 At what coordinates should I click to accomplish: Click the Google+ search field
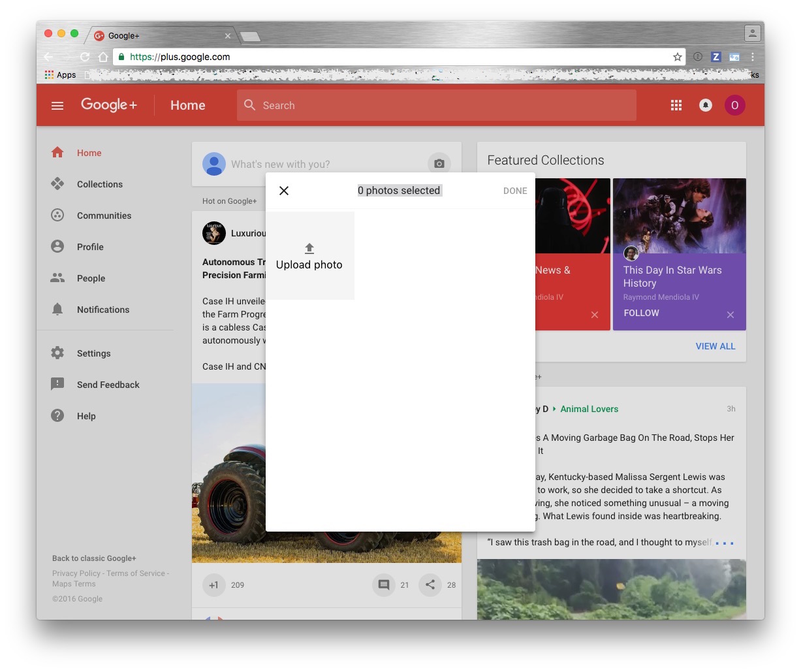coord(437,105)
